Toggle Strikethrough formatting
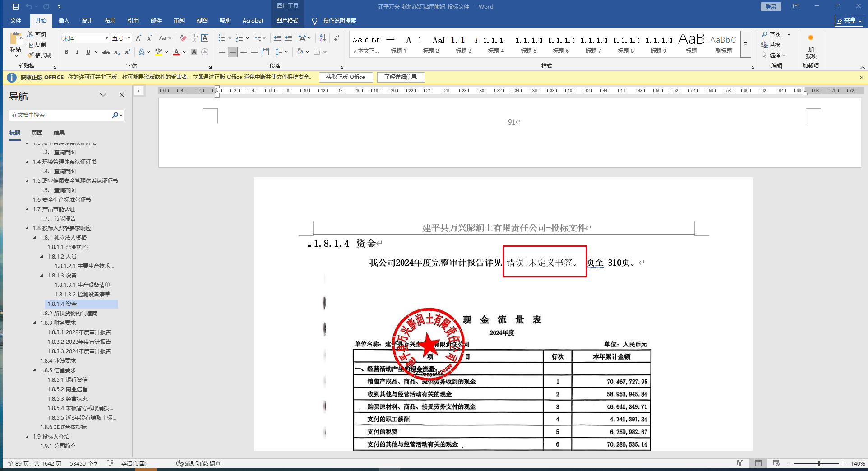868x471 pixels. (106, 52)
